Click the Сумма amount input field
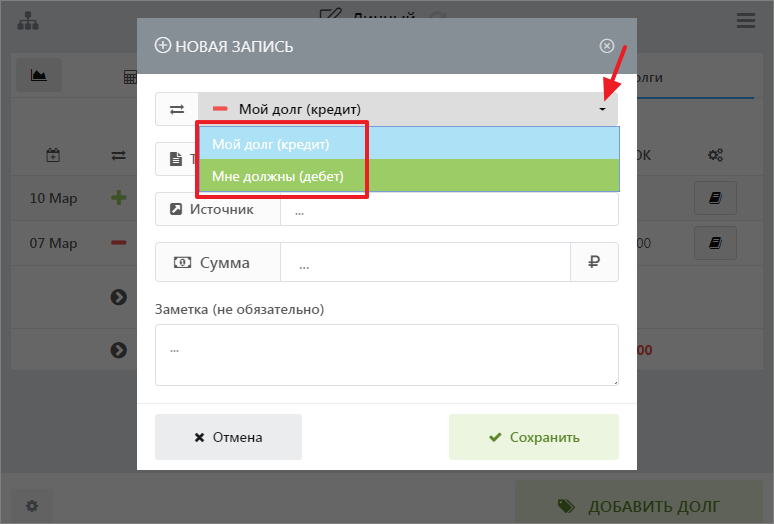The width and height of the screenshot is (774, 524). click(425, 263)
